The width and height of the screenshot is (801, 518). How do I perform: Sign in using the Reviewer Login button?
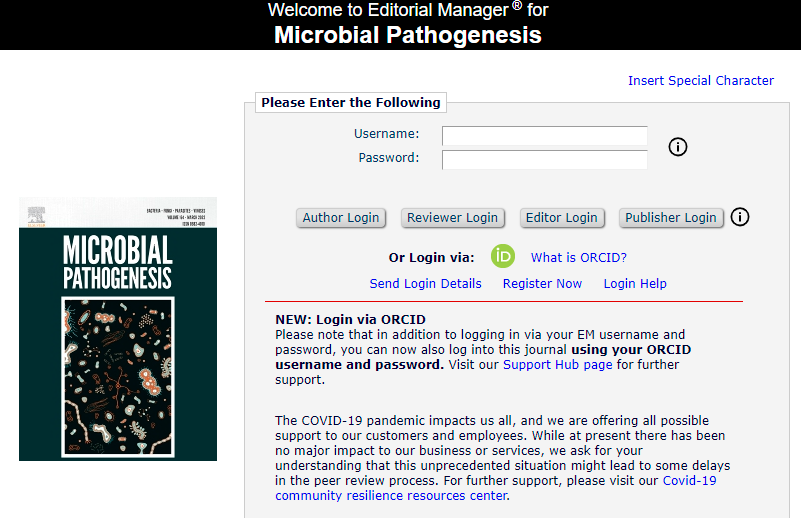pos(452,218)
